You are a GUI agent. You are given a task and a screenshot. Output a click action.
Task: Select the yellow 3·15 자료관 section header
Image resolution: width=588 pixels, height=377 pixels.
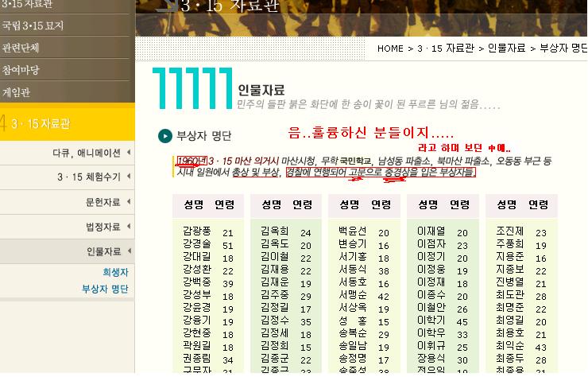tap(67, 122)
